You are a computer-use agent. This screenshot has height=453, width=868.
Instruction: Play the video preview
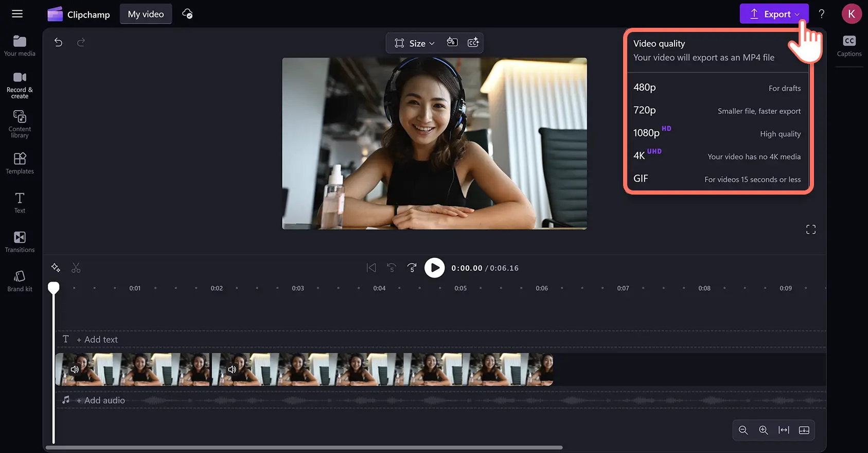tap(434, 268)
